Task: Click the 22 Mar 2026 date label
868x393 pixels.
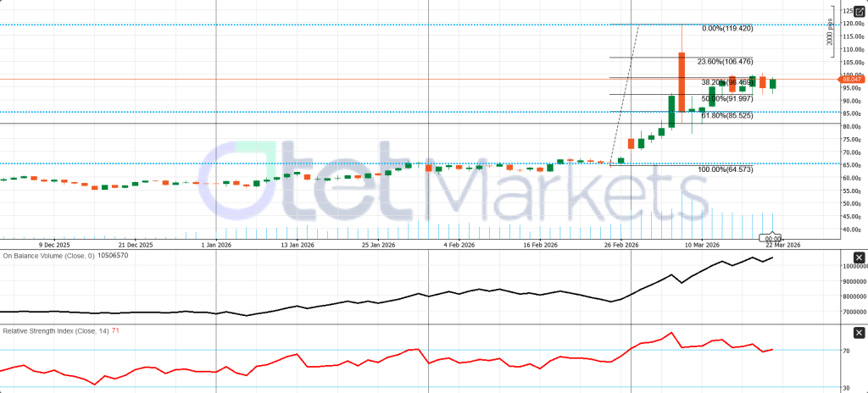Action: (x=782, y=245)
